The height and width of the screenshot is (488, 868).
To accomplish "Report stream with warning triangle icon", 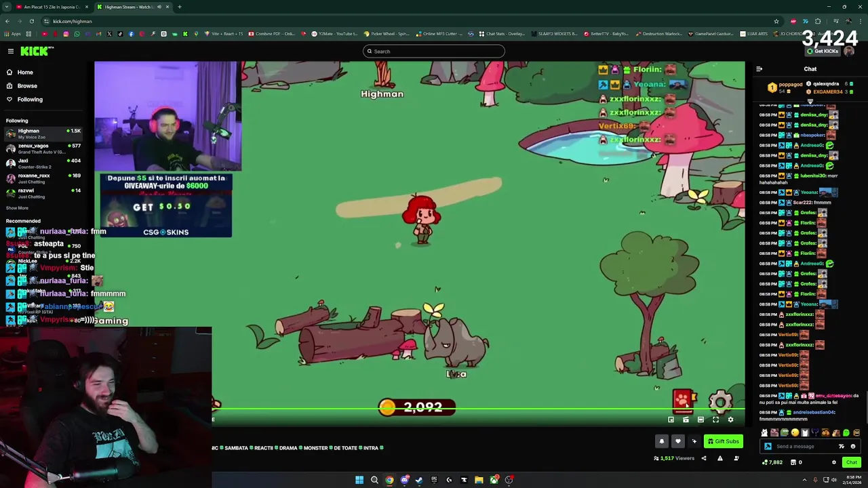I will (x=719, y=459).
